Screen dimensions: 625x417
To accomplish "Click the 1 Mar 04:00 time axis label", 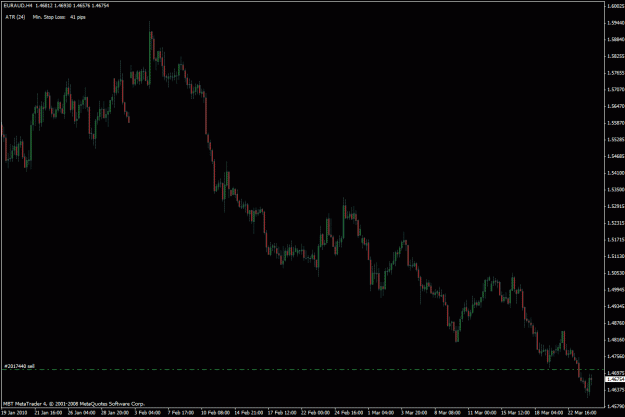I will [x=381, y=413].
